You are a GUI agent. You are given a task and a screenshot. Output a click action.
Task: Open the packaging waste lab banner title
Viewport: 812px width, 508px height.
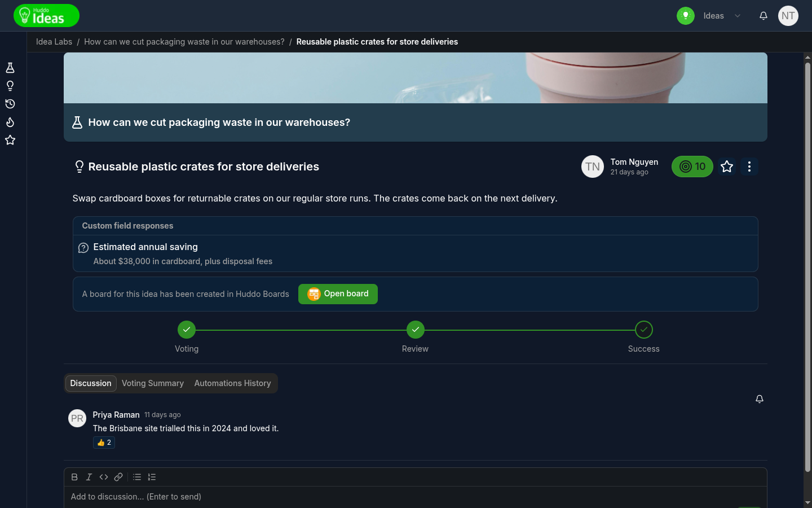(219, 122)
